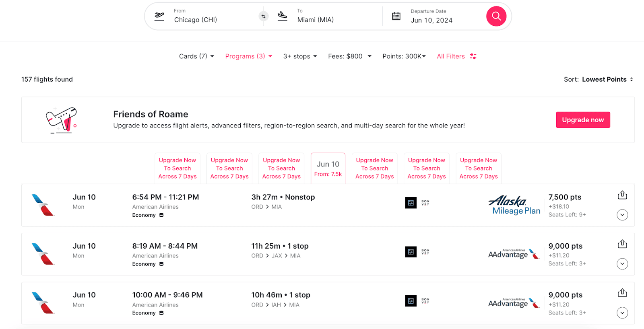Click the dark card icon on JAX flight
Image resolution: width=644 pixels, height=329 pixels.
click(x=411, y=252)
